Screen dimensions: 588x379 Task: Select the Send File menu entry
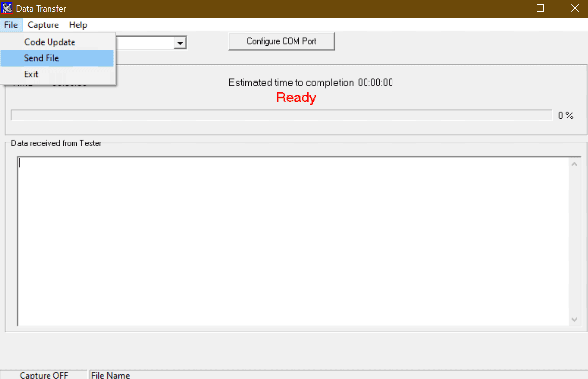click(x=42, y=58)
